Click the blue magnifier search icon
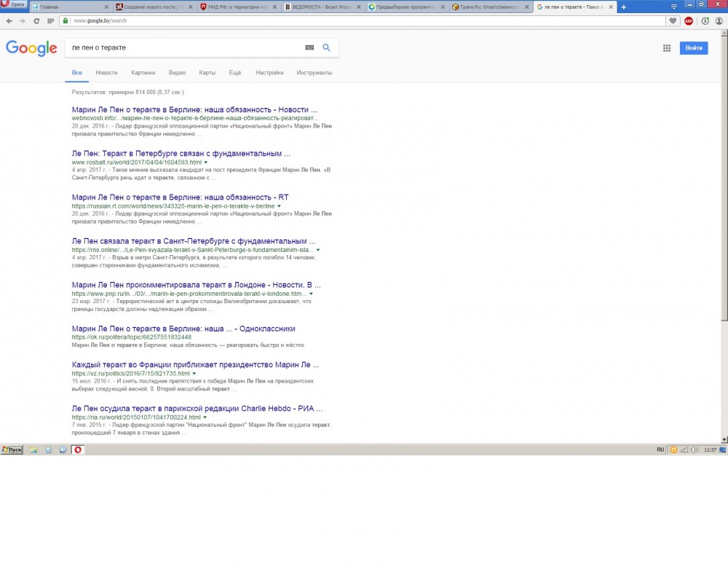The height and width of the screenshot is (569, 728). 326,47
